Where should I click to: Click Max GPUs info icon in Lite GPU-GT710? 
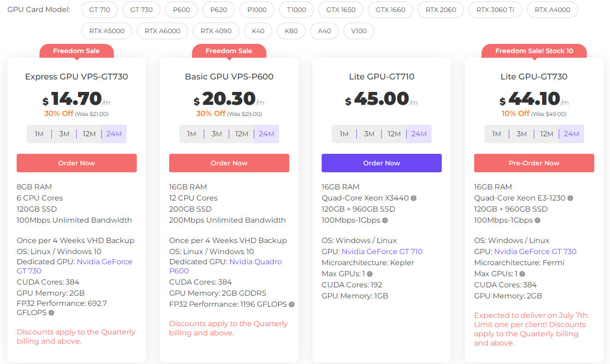(x=370, y=274)
